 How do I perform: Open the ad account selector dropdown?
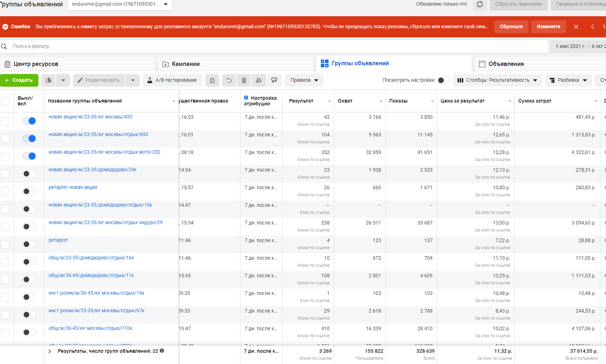(x=120, y=5)
